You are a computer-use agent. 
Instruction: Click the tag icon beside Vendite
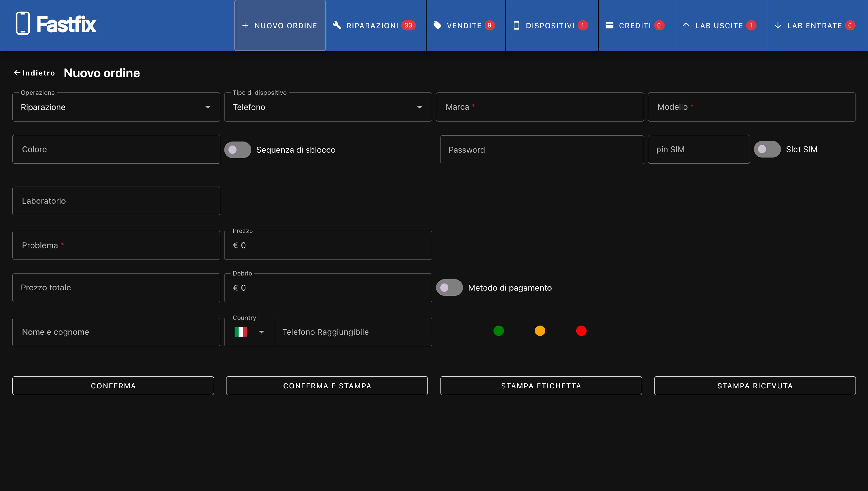[437, 26]
